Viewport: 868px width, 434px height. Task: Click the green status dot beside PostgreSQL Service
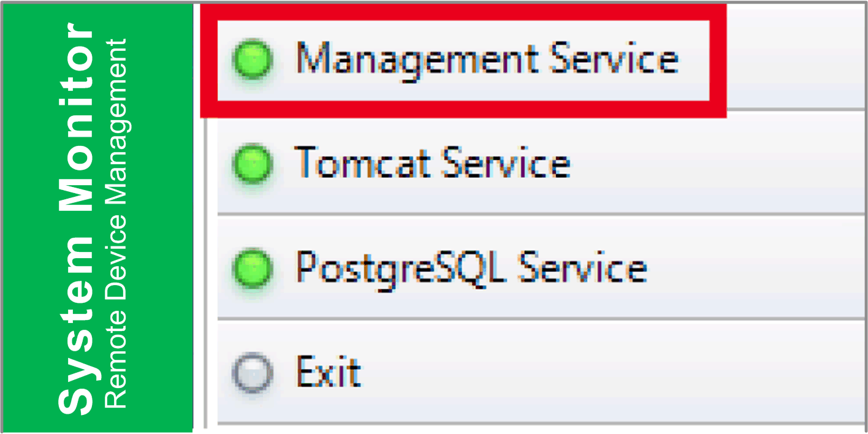point(252,268)
